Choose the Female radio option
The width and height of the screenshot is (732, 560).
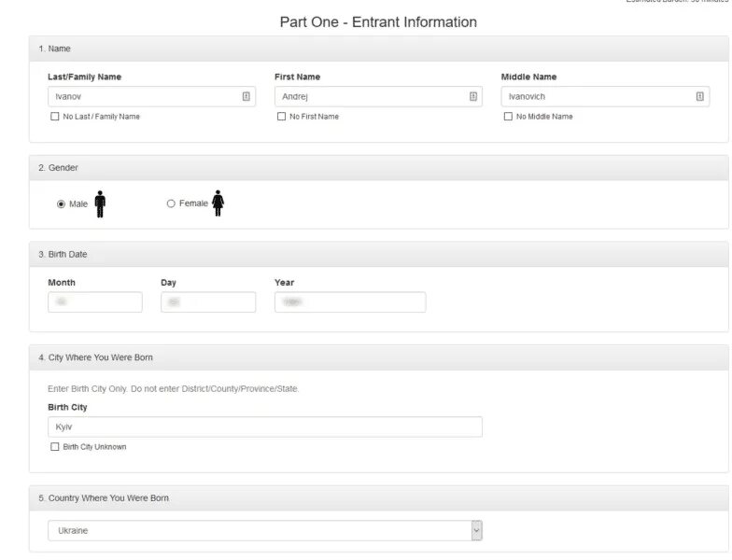(171, 203)
